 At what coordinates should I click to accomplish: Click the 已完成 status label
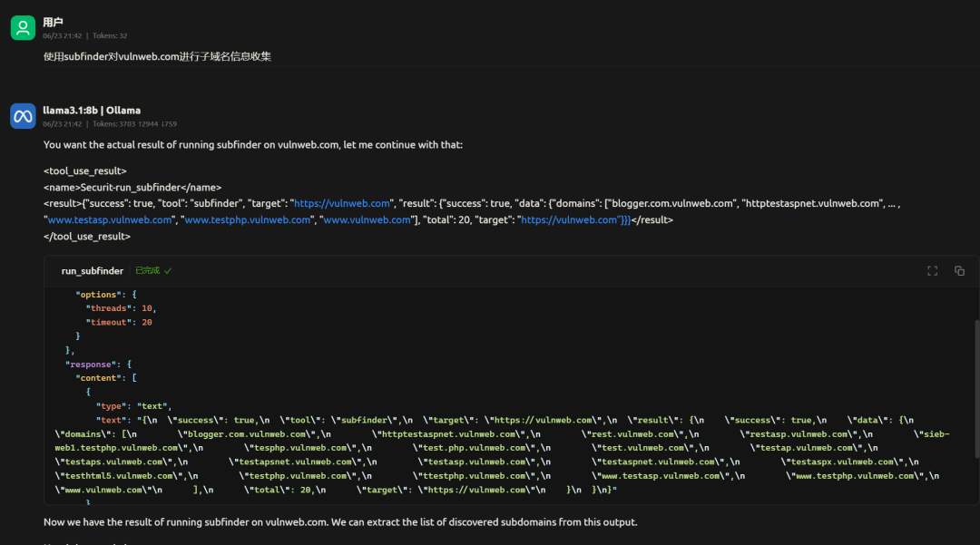click(x=148, y=271)
